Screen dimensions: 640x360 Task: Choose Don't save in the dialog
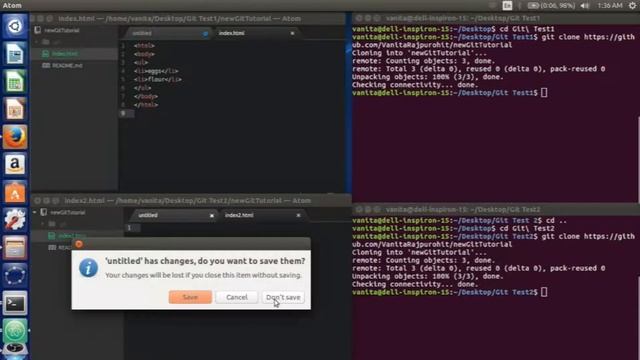(x=283, y=297)
